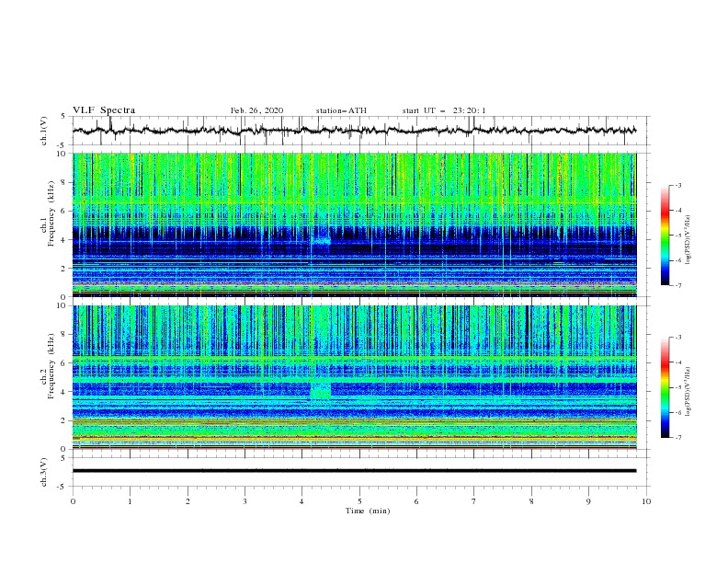Screen dimensions: 728x563
Task: Click the ch.1 color scale bar
Action: pyautogui.click(x=665, y=236)
